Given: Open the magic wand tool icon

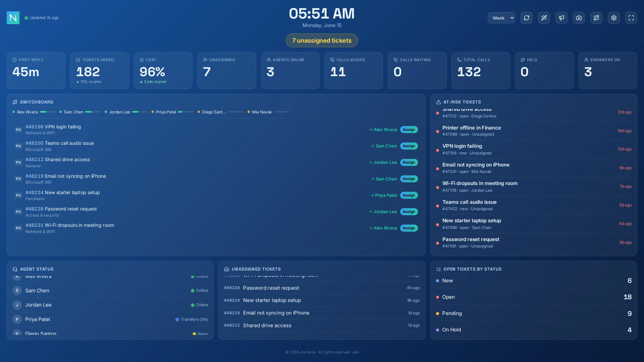Looking at the screenshot, I should [544, 18].
